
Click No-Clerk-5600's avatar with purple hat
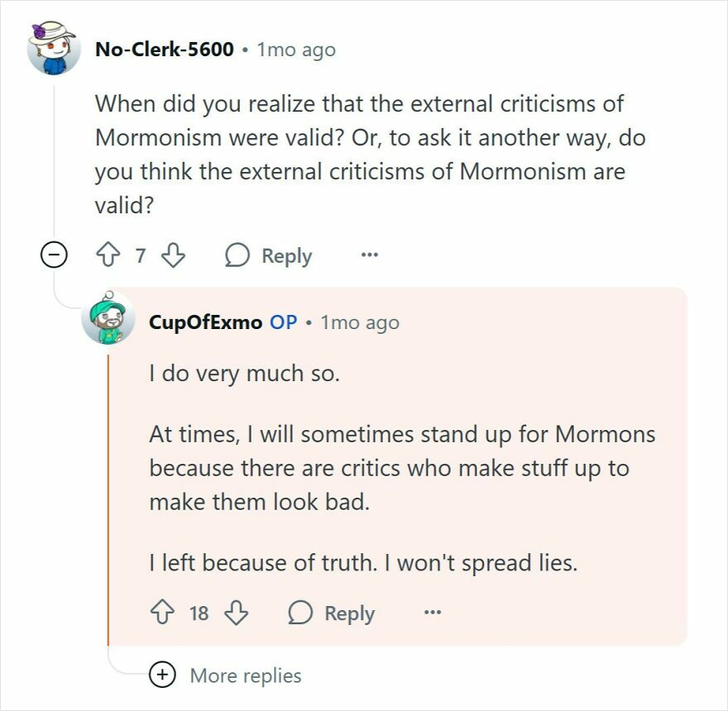pos(53,49)
